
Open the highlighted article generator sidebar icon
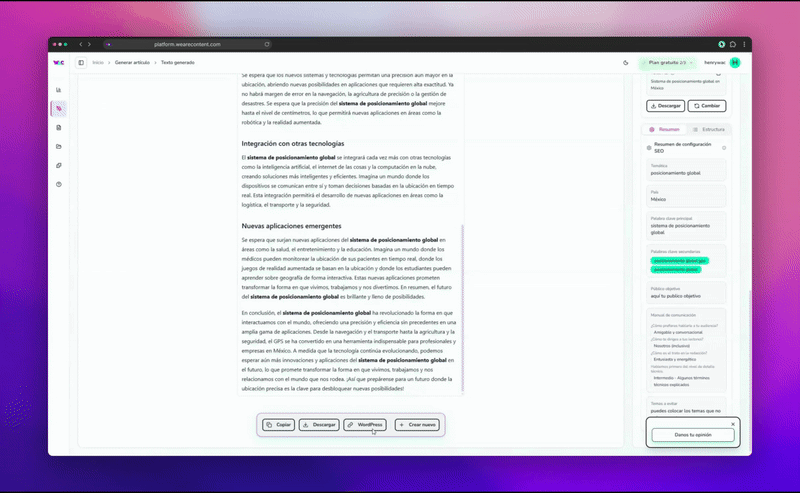pyautogui.click(x=58, y=108)
